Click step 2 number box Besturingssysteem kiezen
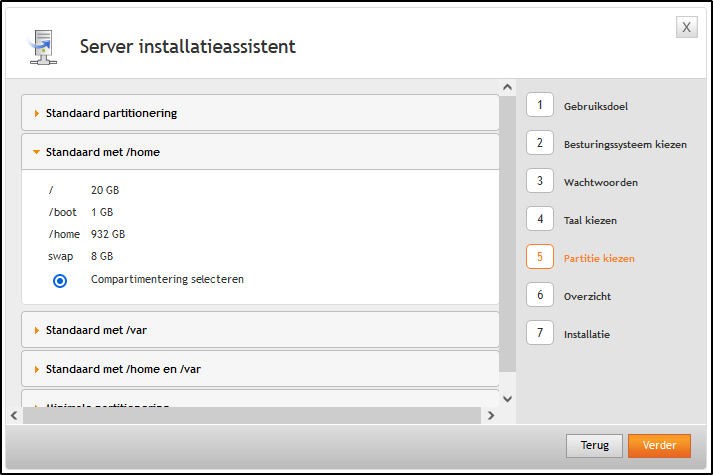 click(x=540, y=143)
